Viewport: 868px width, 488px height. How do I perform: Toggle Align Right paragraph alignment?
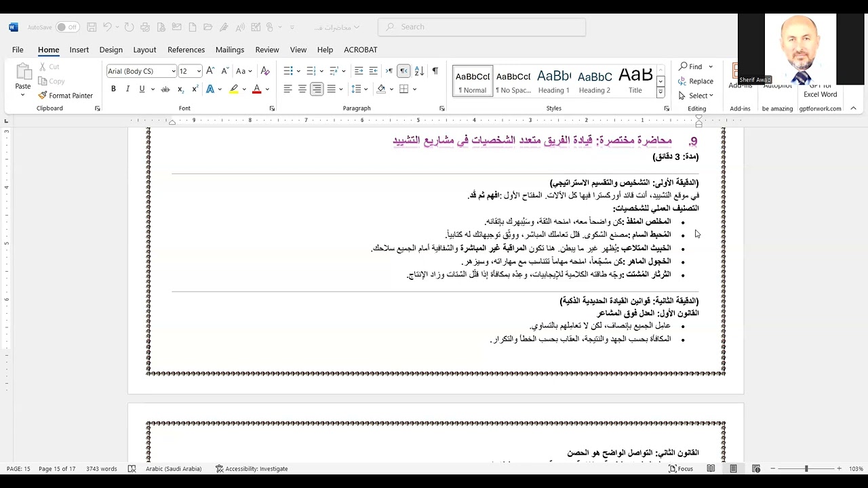click(x=317, y=89)
